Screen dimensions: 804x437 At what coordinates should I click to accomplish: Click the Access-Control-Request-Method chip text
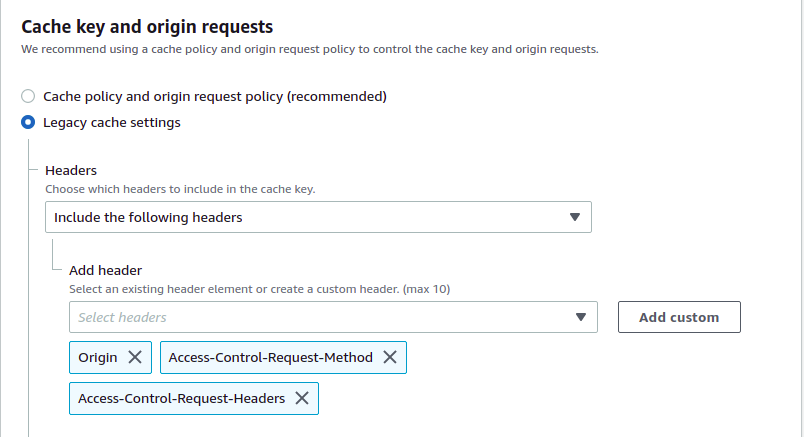point(270,357)
